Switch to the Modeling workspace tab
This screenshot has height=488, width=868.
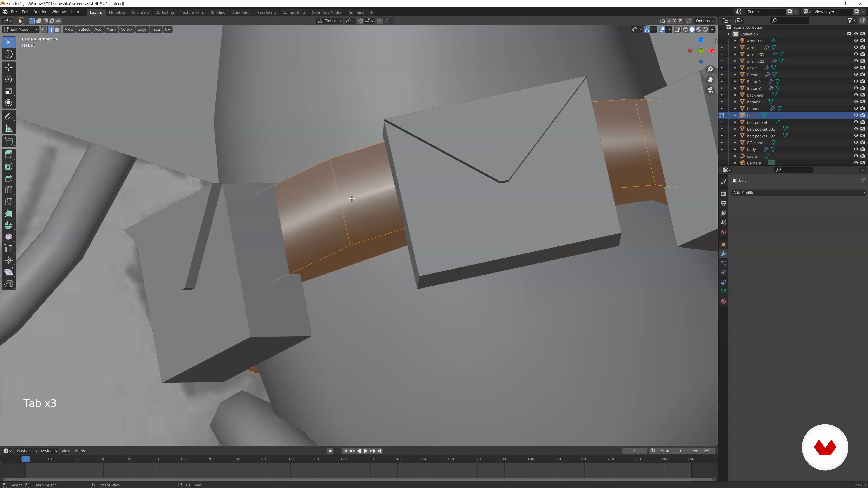click(117, 12)
